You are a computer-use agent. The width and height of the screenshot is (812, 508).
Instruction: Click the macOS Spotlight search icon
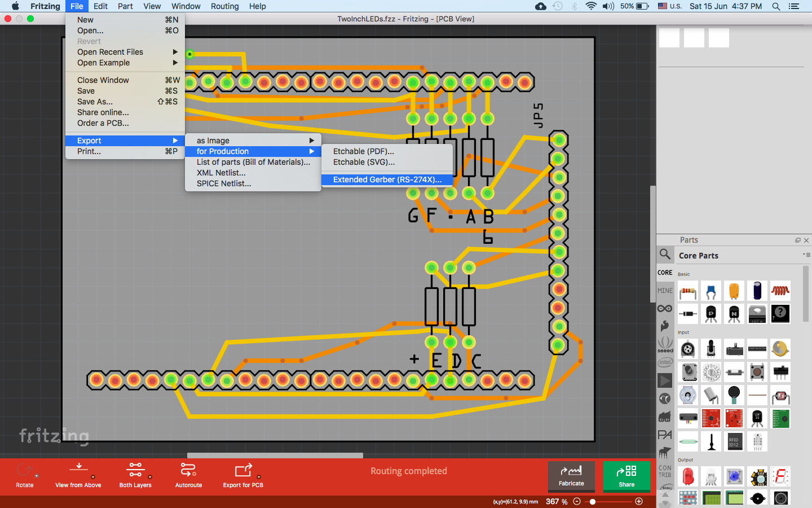tap(776, 6)
